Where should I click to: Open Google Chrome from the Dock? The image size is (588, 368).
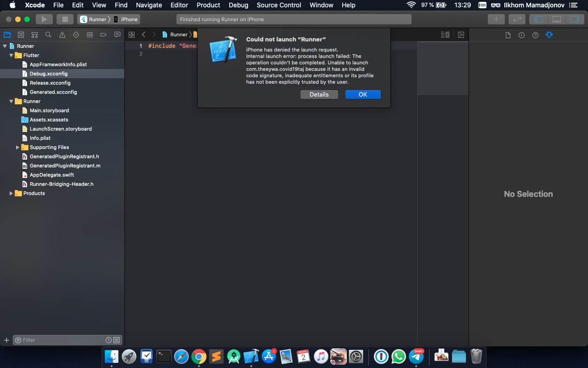(199, 356)
